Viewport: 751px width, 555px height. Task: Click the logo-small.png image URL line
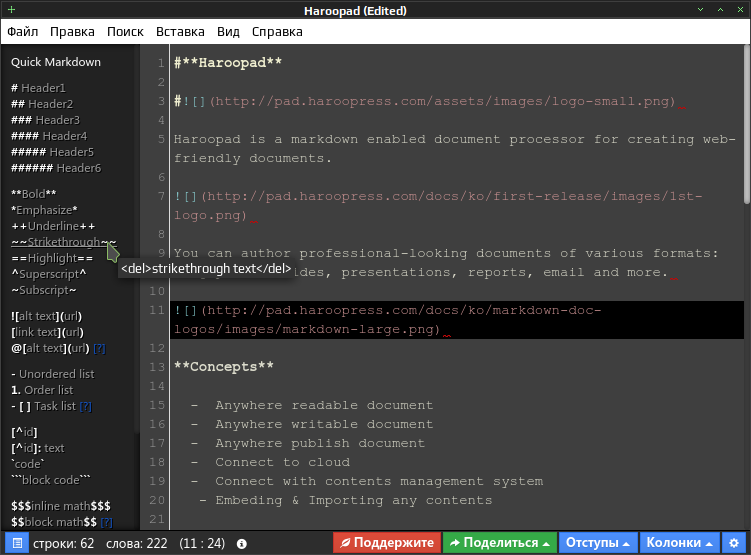tap(424, 102)
